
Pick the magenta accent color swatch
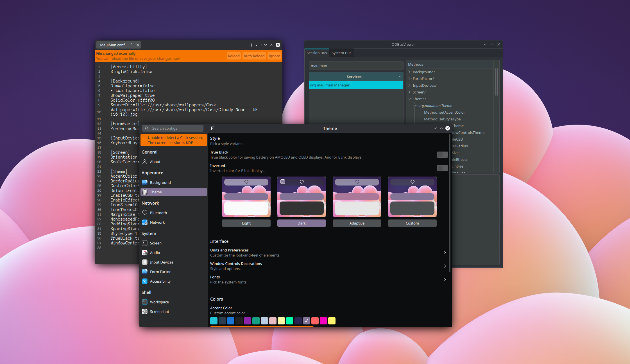point(323,321)
